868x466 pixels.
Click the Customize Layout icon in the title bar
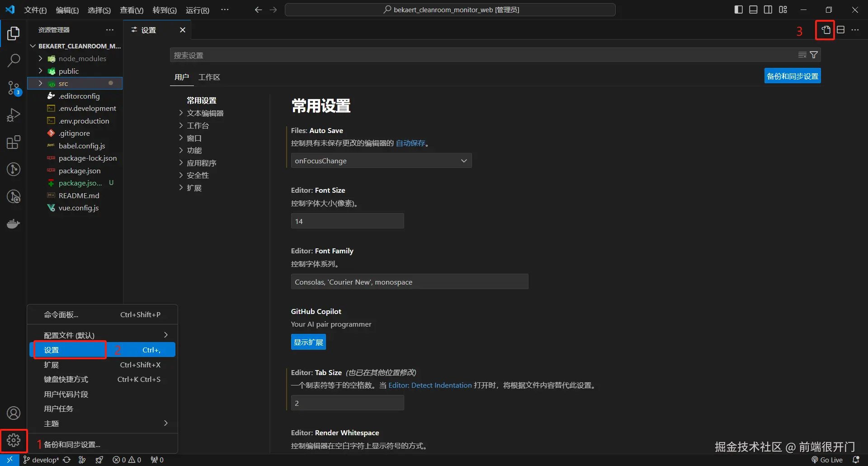coord(783,10)
